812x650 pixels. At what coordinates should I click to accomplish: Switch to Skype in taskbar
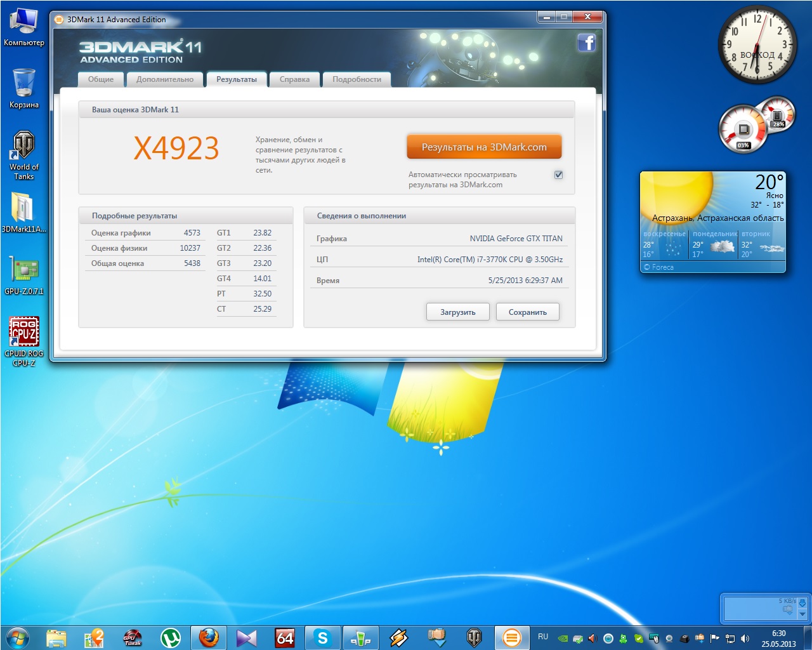pyautogui.click(x=322, y=637)
